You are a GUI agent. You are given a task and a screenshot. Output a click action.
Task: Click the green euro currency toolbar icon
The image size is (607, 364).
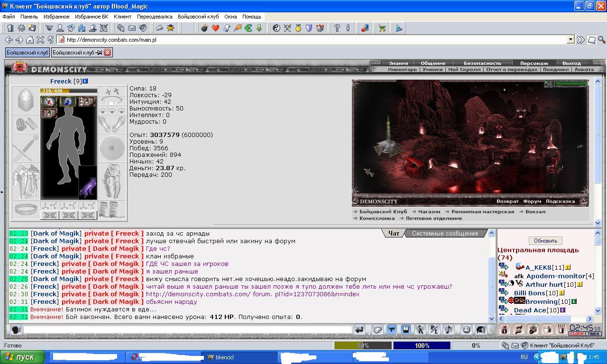click(x=248, y=28)
